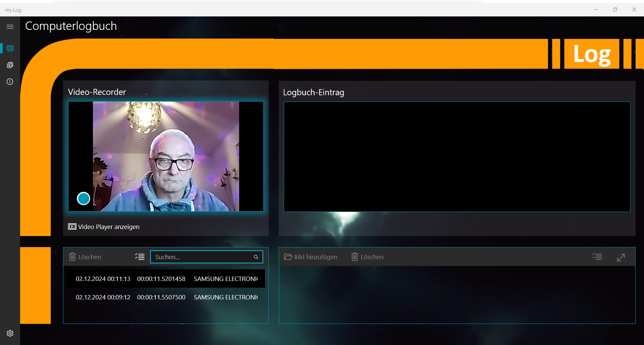This screenshot has width=644, height=345.
Task: Open the info page in sidebar
Action: tap(10, 82)
